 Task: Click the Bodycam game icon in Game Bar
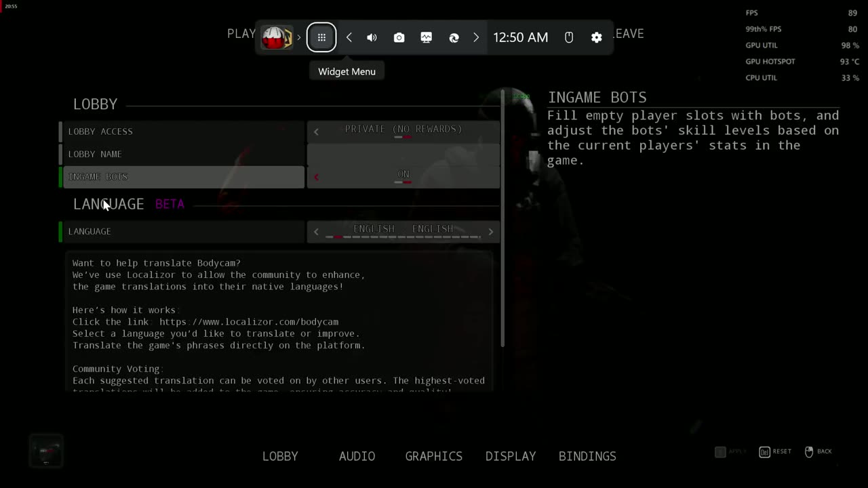click(277, 37)
